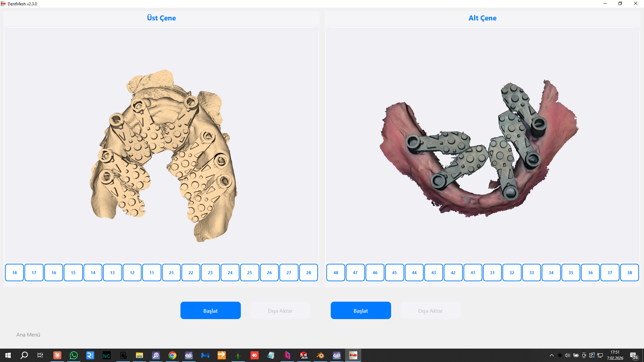644x362 pixels.
Task: Toggle lower tooth 36
Action: [590, 273]
